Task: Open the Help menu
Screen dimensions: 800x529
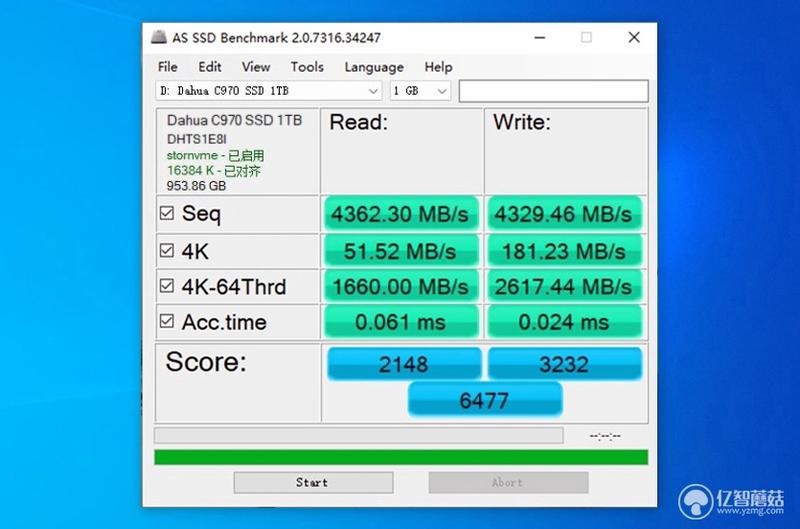Action: (x=438, y=67)
